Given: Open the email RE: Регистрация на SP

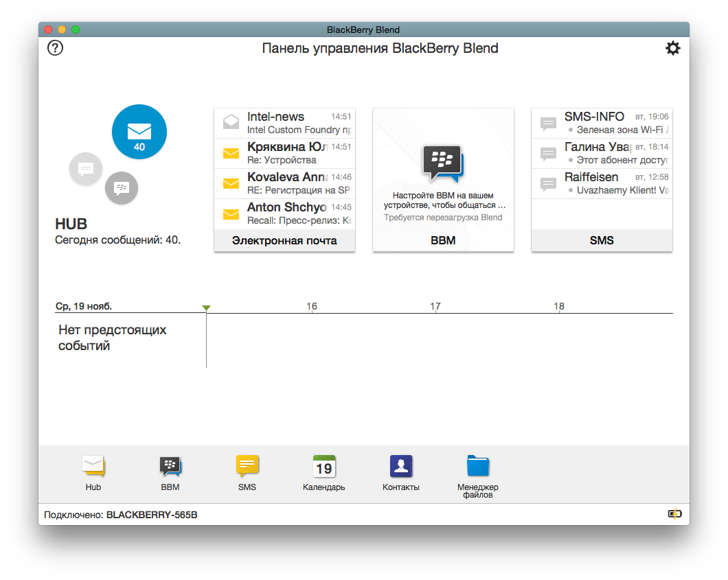Looking at the screenshot, I should pyautogui.click(x=284, y=184).
